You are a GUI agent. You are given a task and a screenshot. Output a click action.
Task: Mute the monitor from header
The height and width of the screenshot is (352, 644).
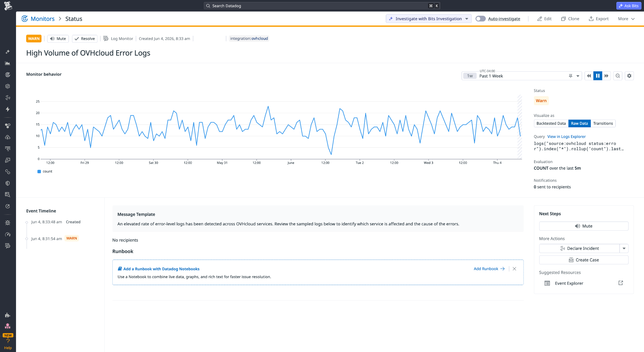point(58,39)
